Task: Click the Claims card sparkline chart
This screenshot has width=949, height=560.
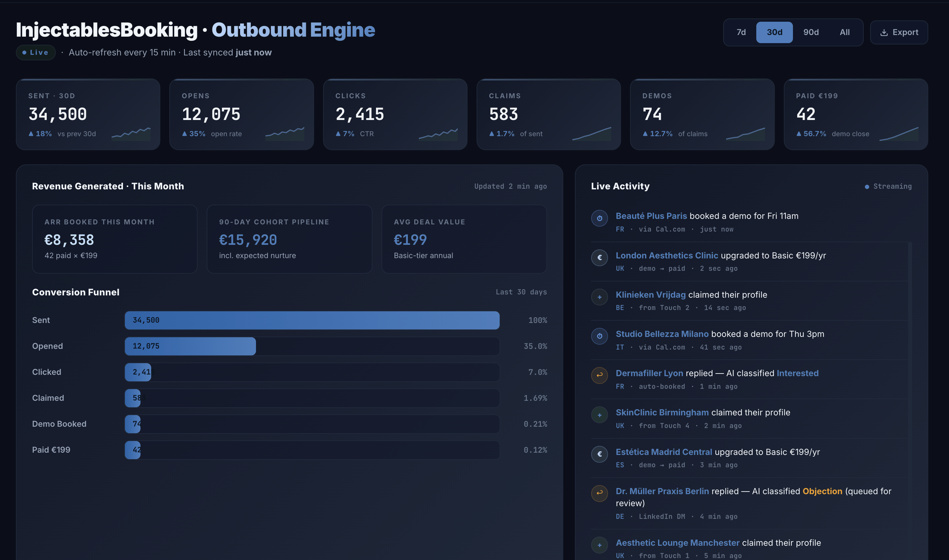Action: pos(591,134)
